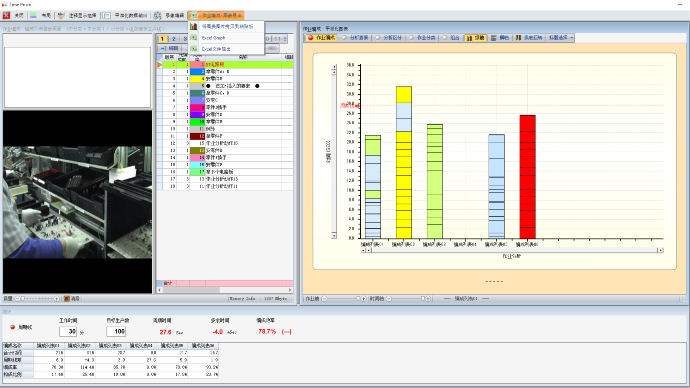The width and height of the screenshot is (690, 388).
Task: Click the volume slider below the video
Action: point(37,299)
